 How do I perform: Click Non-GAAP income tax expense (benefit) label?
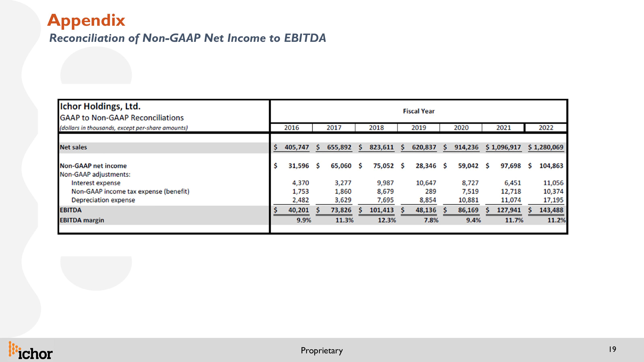point(130,191)
